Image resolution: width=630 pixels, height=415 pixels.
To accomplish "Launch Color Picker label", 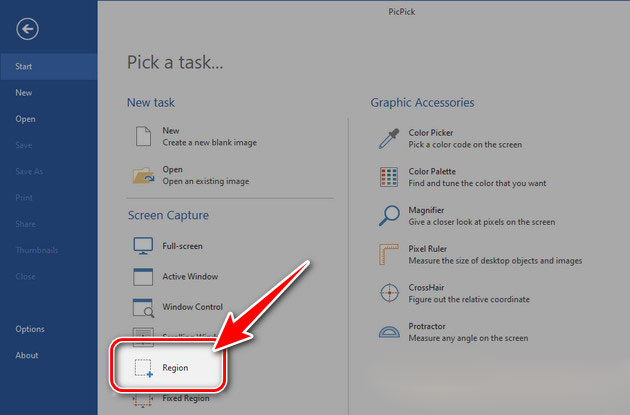I will point(431,133).
